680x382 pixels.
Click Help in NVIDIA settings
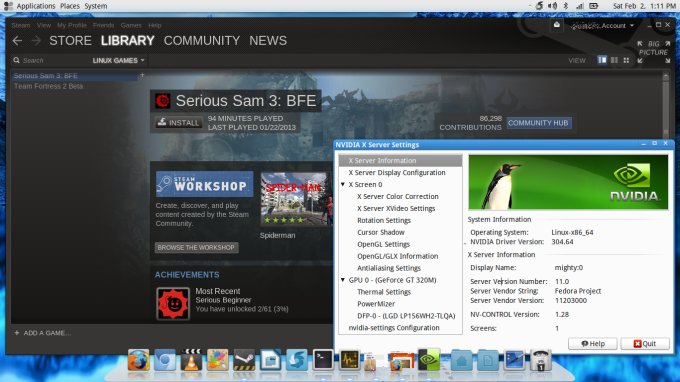[x=593, y=343]
